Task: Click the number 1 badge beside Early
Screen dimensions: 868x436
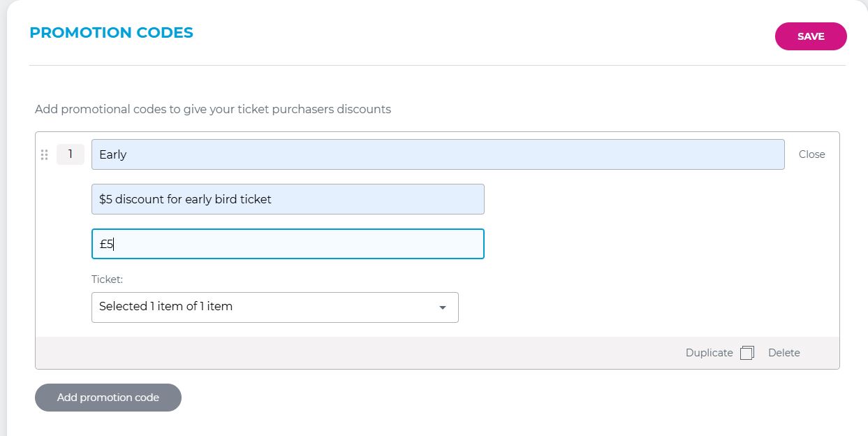Action: click(x=71, y=154)
